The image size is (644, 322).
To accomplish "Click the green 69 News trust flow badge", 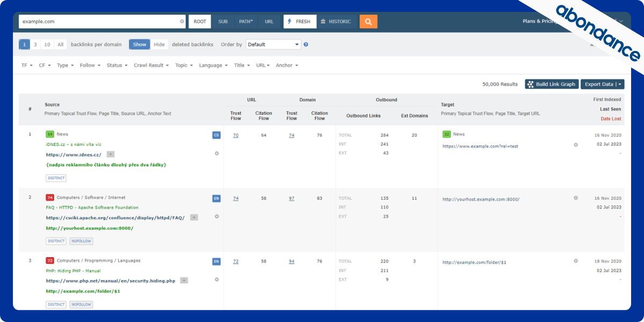I will point(50,134).
